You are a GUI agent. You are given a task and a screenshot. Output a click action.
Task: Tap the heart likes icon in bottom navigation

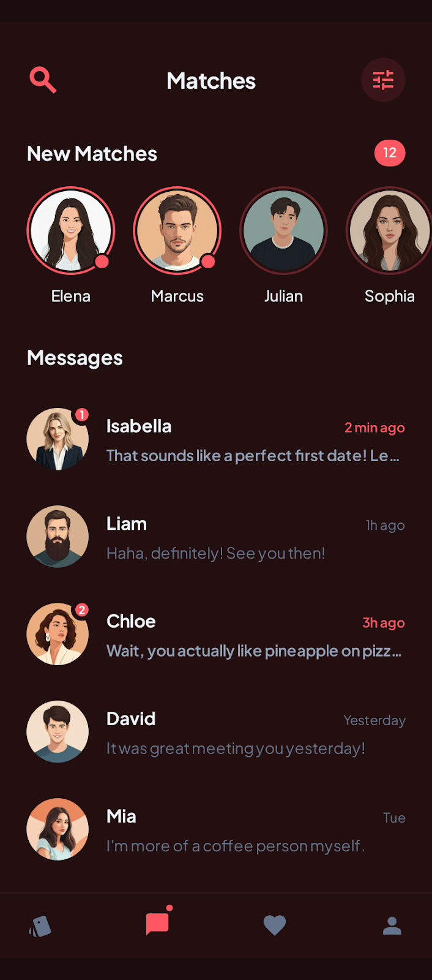(x=274, y=925)
